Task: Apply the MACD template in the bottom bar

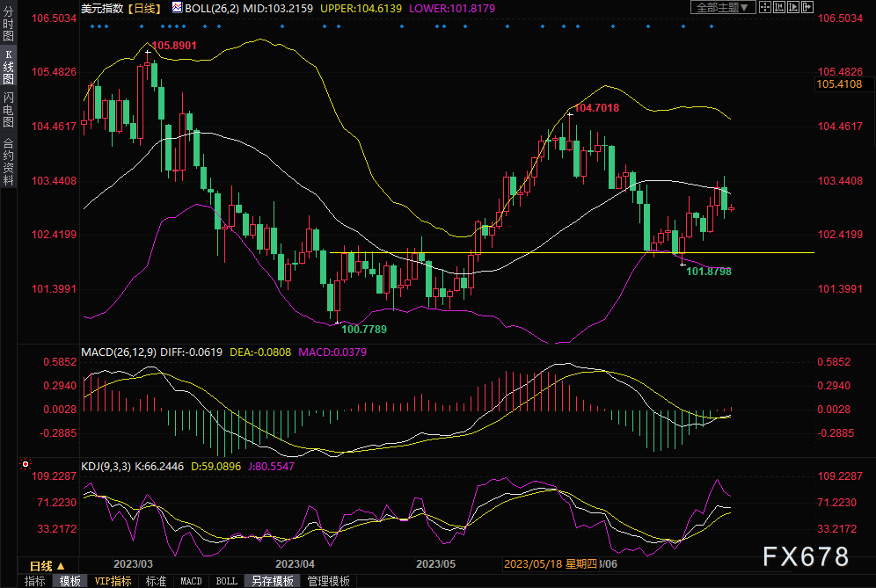Action: pyautogui.click(x=191, y=581)
